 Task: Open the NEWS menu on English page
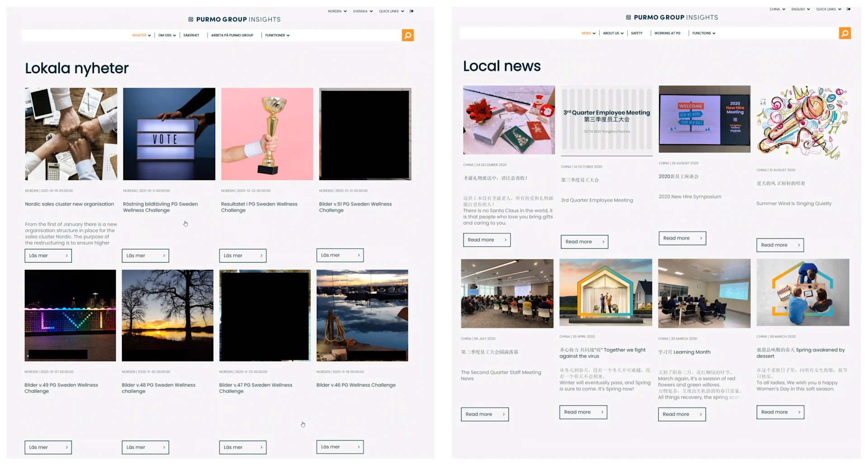588,33
